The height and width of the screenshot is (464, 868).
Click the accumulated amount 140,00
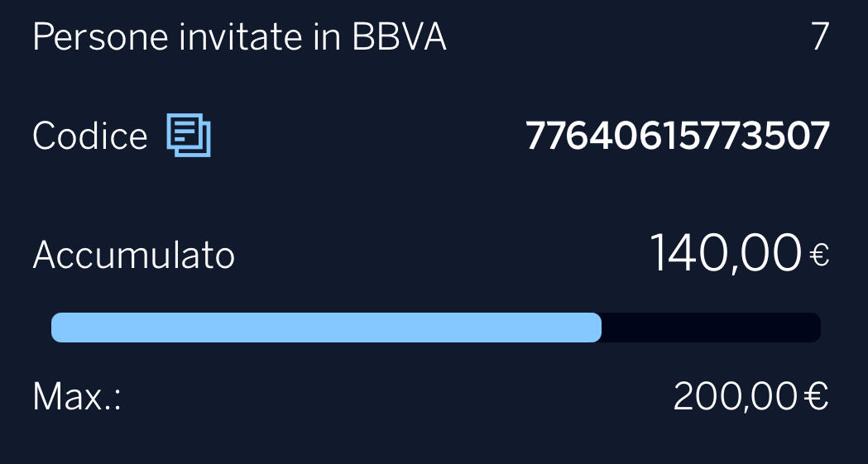point(725,253)
